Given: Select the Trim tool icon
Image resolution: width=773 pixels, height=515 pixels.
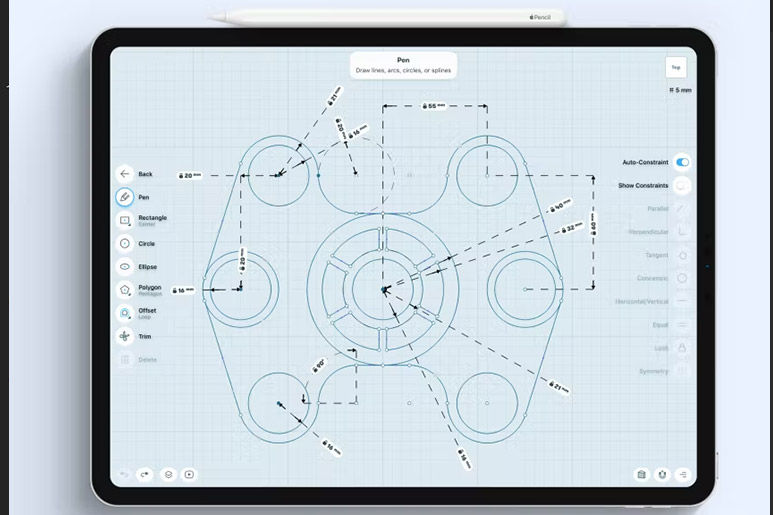Looking at the screenshot, I should pyautogui.click(x=124, y=336).
